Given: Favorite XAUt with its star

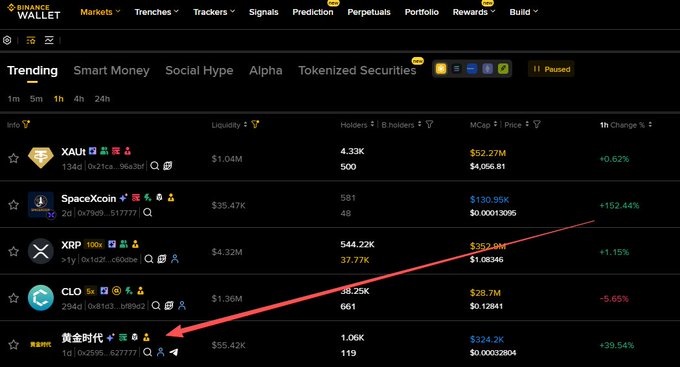Looking at the screenshot, I should point(13,158).
